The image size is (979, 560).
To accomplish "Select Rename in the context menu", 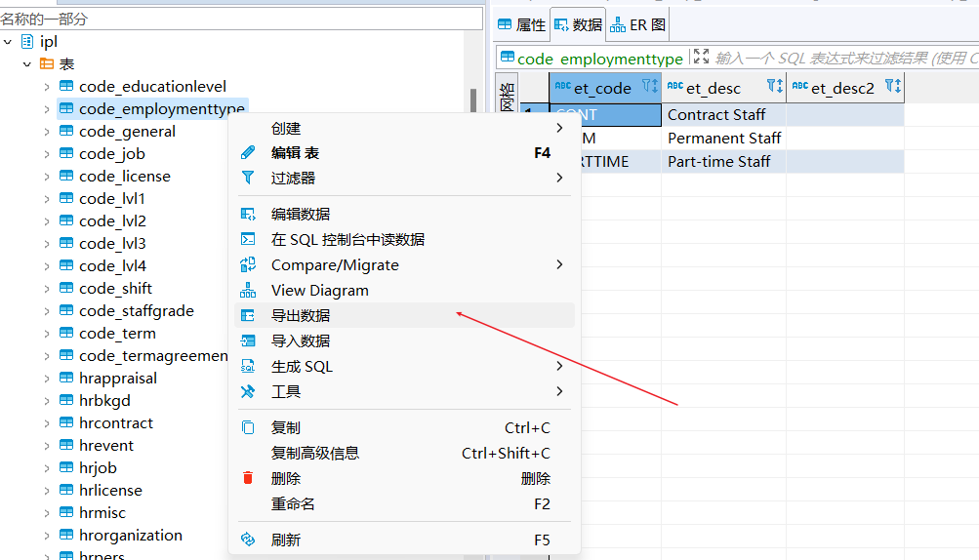I will click(405, 503).
